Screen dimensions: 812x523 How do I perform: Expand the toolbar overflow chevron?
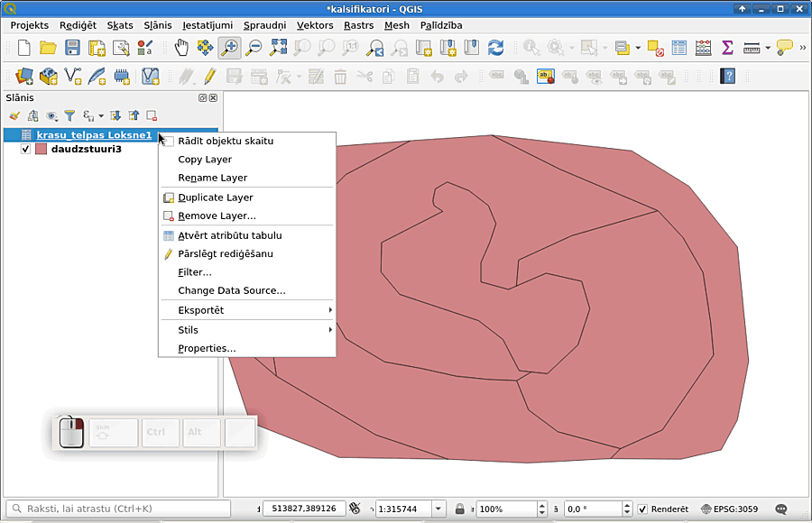coord(803,48)
